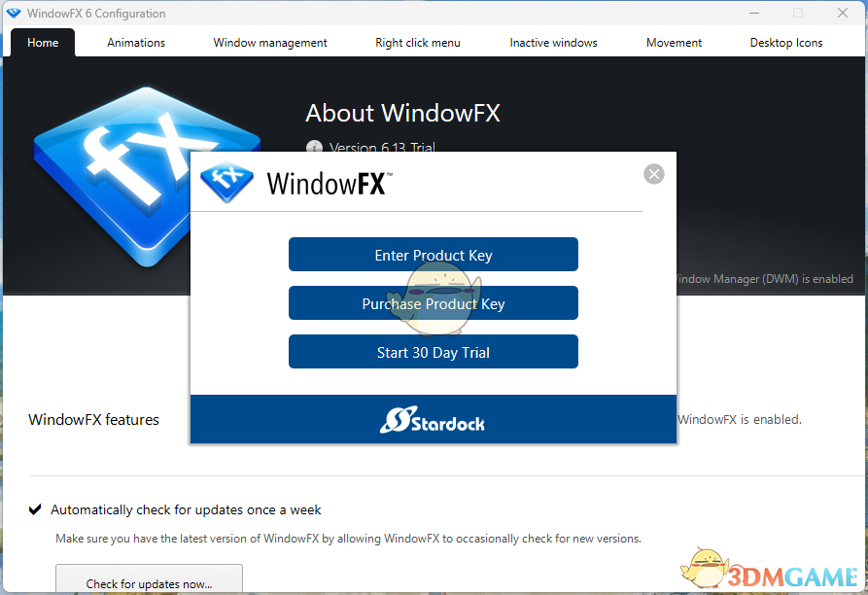Click the info icon beside Version 6.13 Trial
868x595 pixels.
(313, 148)
